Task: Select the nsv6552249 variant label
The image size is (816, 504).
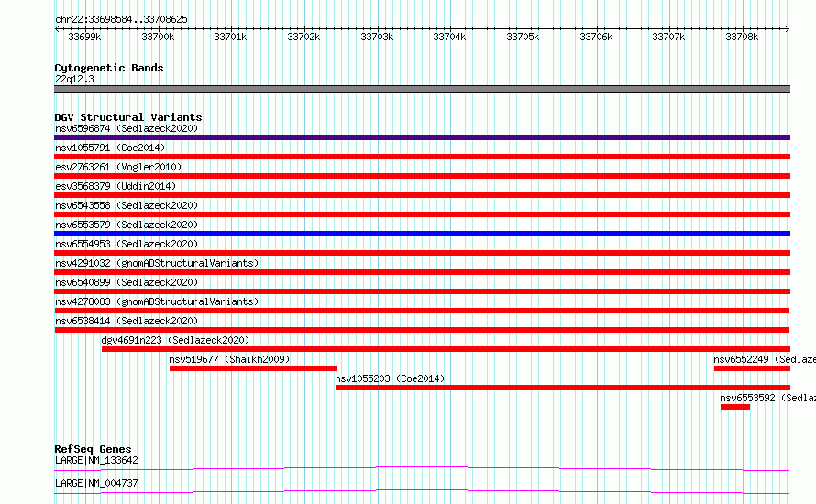Action: pyautogui.click(x=765, y=359)
